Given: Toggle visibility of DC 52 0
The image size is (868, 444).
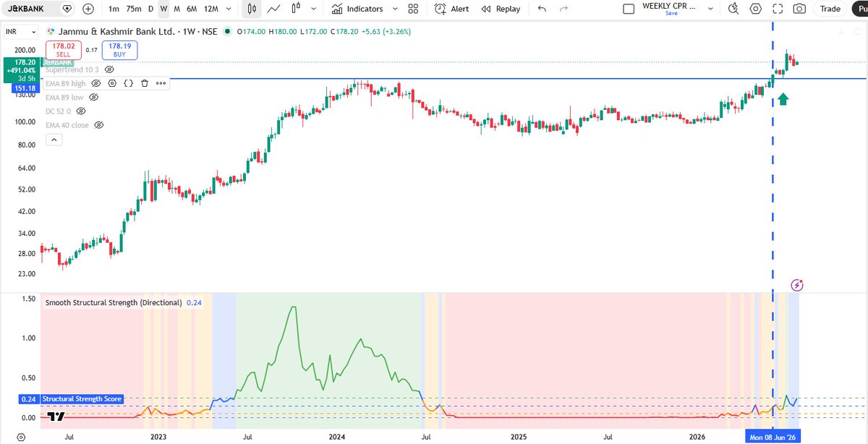Looking at the screenshot, I should click(81, 111).
